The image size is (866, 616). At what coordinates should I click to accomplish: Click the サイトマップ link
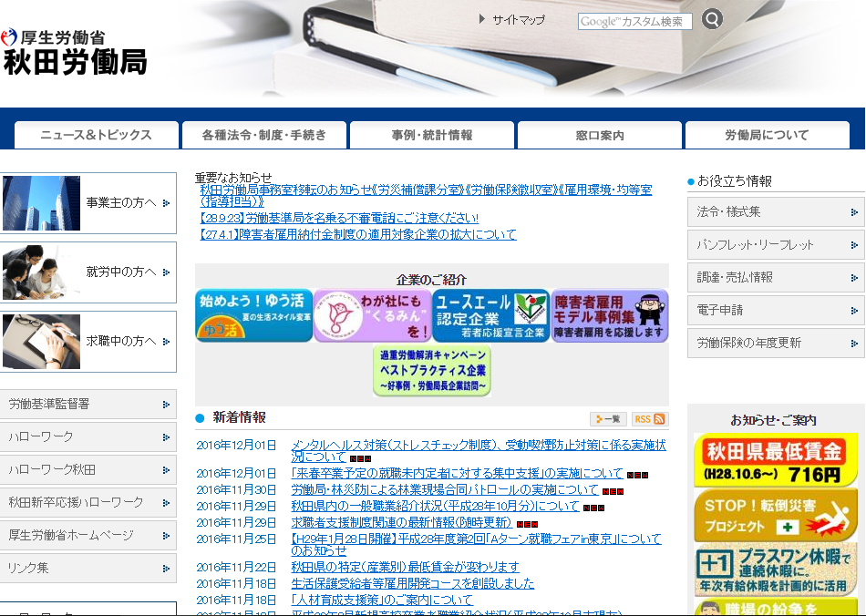518,20
